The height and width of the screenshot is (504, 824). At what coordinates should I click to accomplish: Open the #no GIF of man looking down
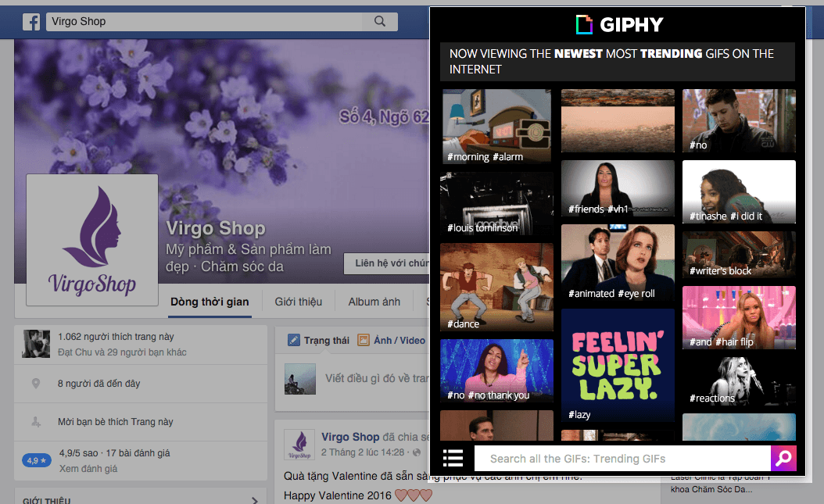pos(739,121)
